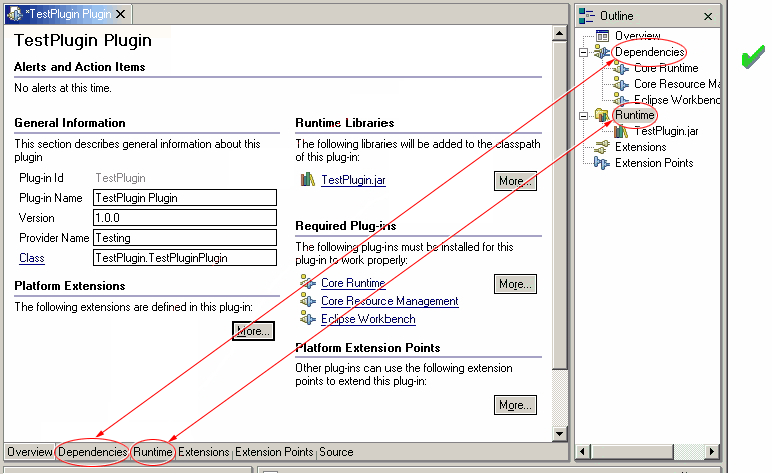Click the greyed Plug-in Id value TestPlugin
This screenshot has width=772, height=474.
click(x=120, y=178)
